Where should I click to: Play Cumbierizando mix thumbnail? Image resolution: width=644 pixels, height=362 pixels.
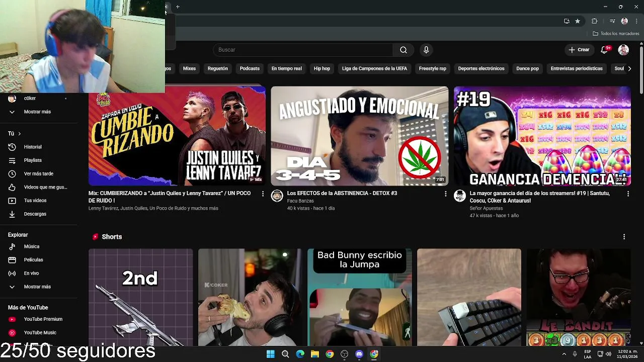(x=177, y=136)
